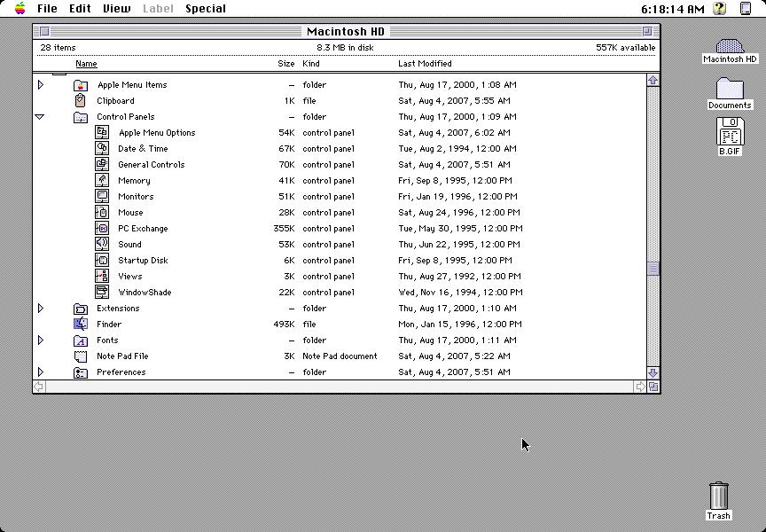
Task: Click the vertical scroll thumb
Action: click(x=653, y=269)
